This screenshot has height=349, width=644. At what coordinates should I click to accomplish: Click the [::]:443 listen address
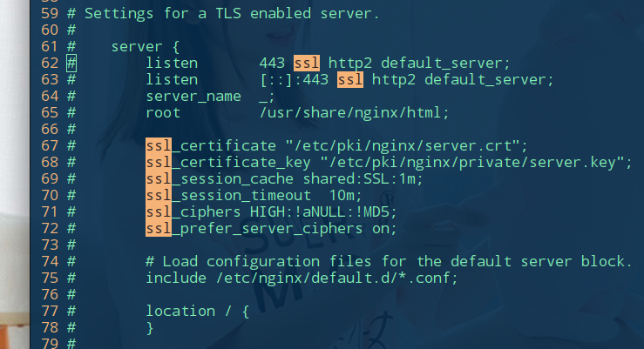click(294, 79)
